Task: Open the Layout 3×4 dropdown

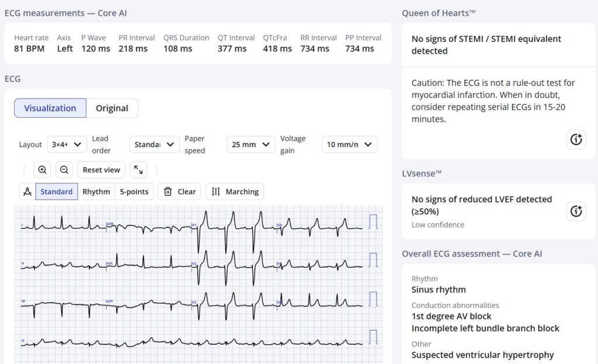Action: (67, 144)
